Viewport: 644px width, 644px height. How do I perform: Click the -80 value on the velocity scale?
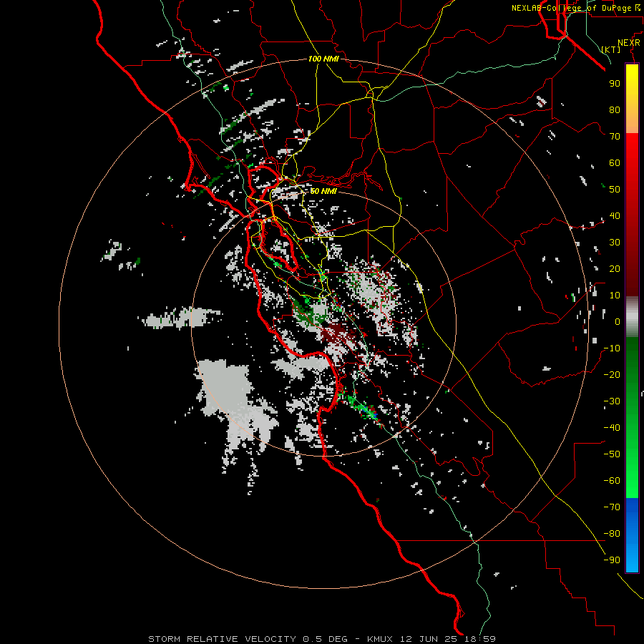(x=612, y=534)
